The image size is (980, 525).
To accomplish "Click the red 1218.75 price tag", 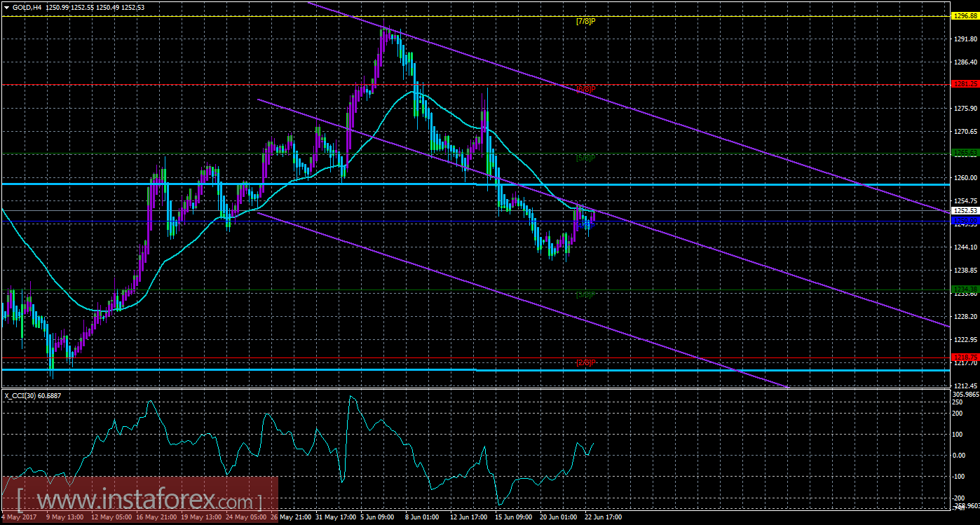I will (965, 357).
